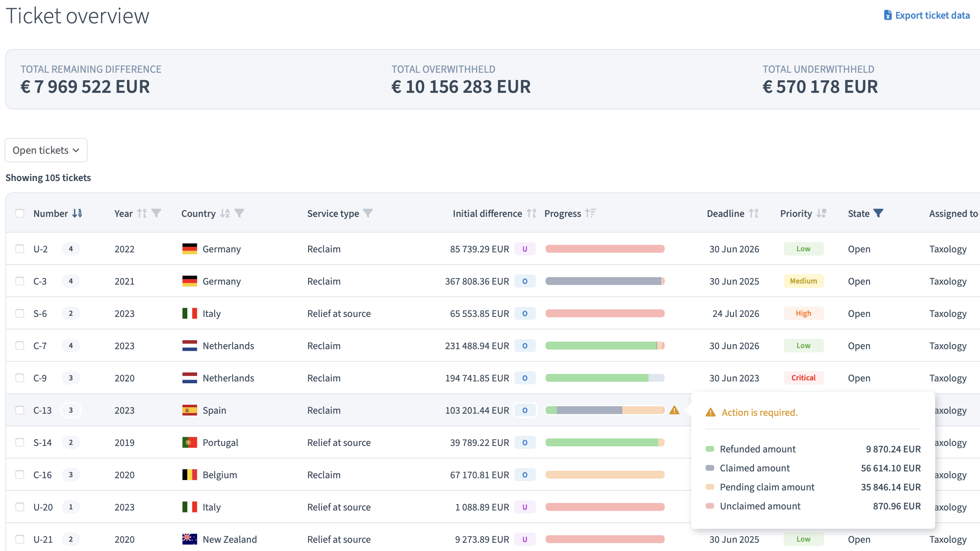The height and width of the screenshot is (551, 980).
Task: Click the progress bar for ticket C-7
Action: (x=604, y=346)
